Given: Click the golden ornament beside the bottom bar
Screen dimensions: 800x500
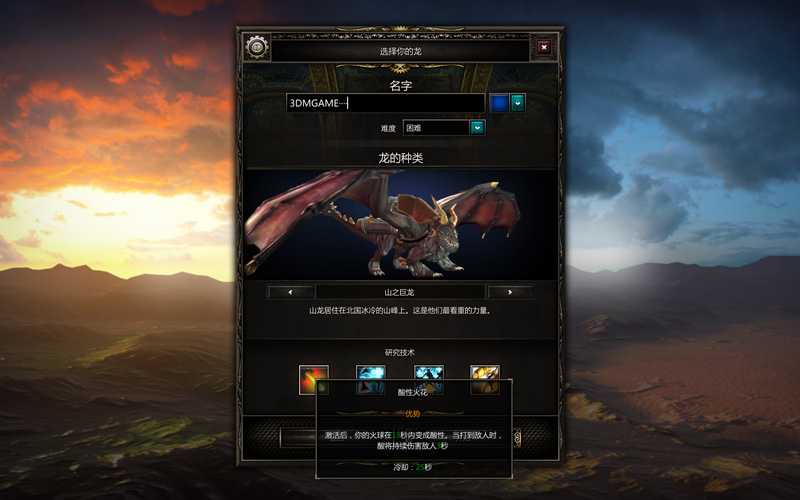Looking at the screenshot, I should (517, 438).
